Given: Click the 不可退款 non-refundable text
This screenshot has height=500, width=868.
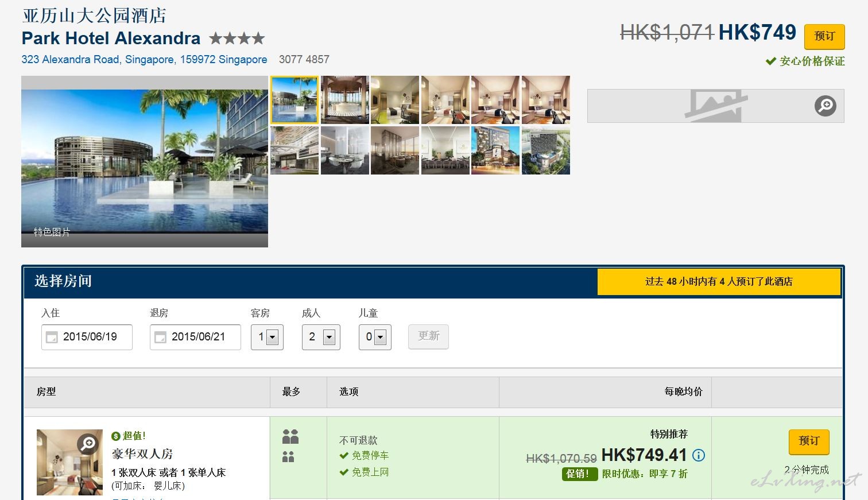Looking at the screenshot, I should click(358, 440).
